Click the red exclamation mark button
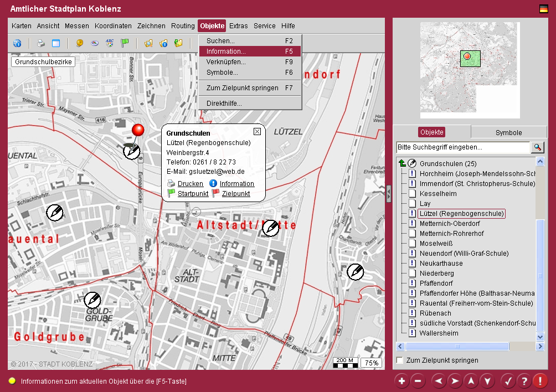Image resolution: width=556 pixels, height=392 pixels. point(540,381)
